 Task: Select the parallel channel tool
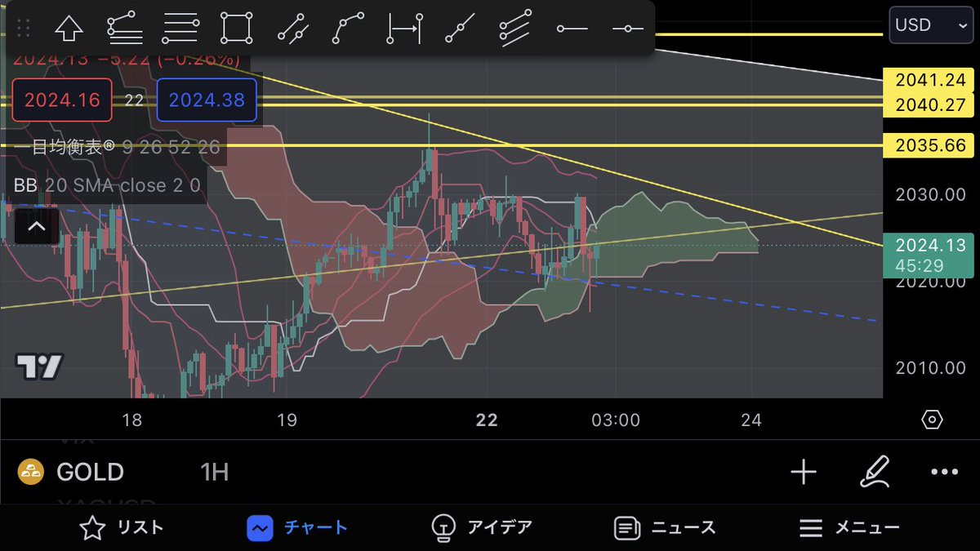click(x=515, y=29)
